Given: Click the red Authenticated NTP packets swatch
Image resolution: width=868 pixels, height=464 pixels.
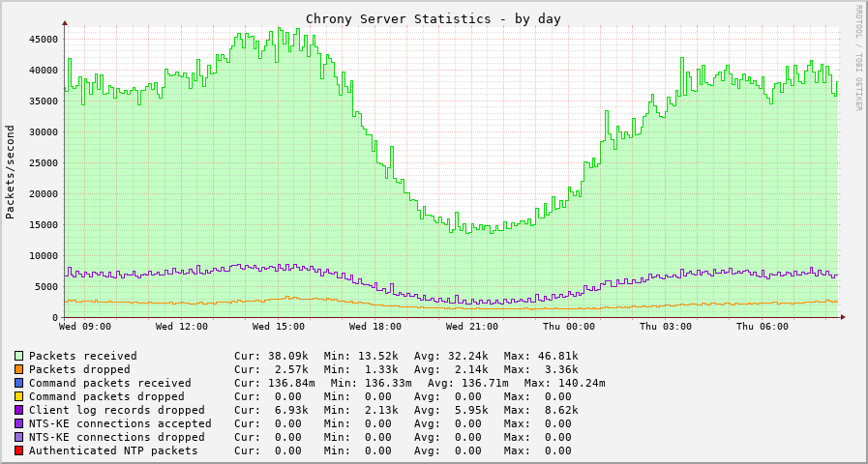Looking at the screenshot, I should (x=18, y=450).
